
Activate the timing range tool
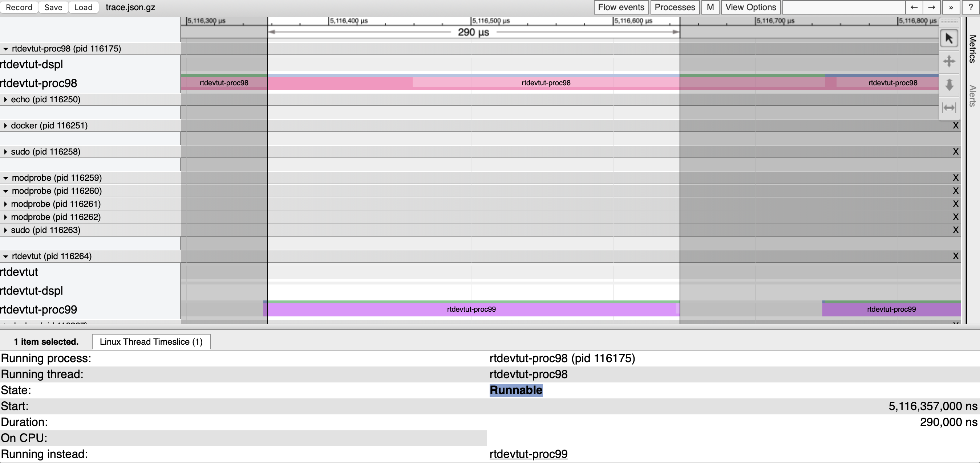click(x=949, y=108)
